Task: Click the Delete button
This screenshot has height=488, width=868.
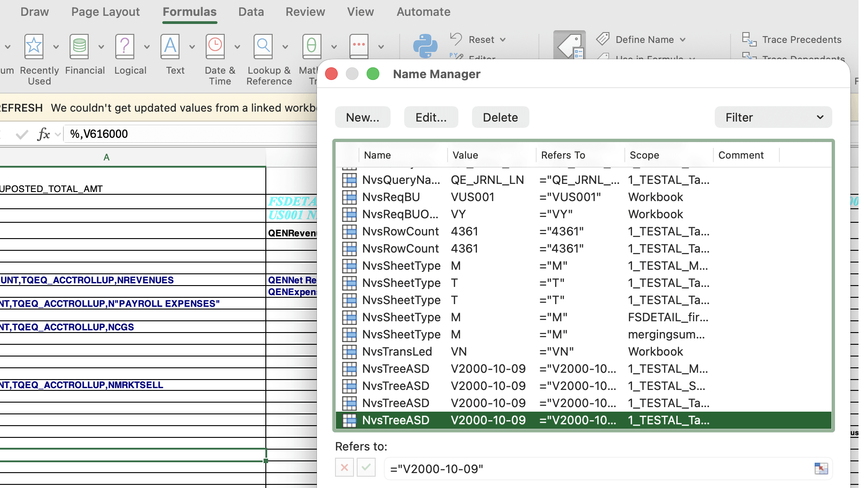Action: (x=500, y=117)
